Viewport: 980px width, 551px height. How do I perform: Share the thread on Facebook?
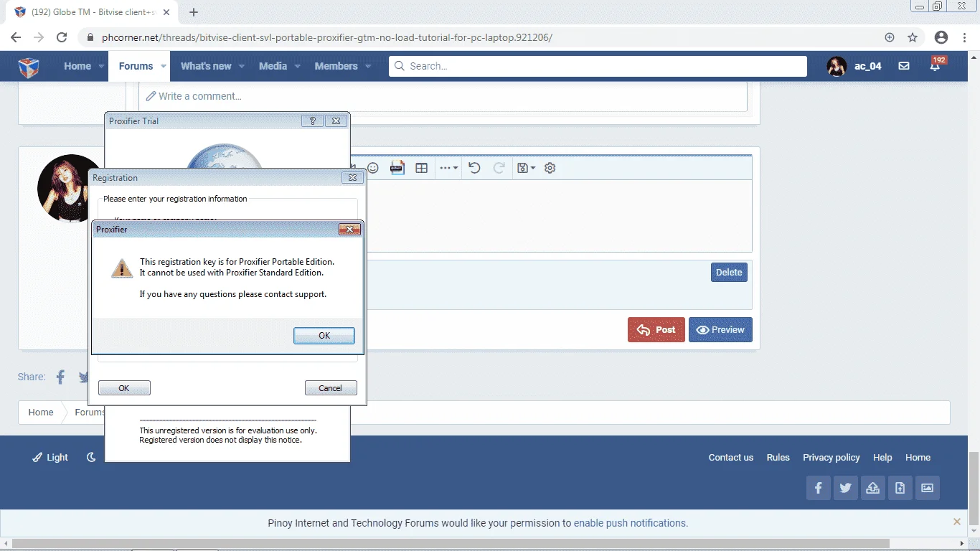pos(61,377)
